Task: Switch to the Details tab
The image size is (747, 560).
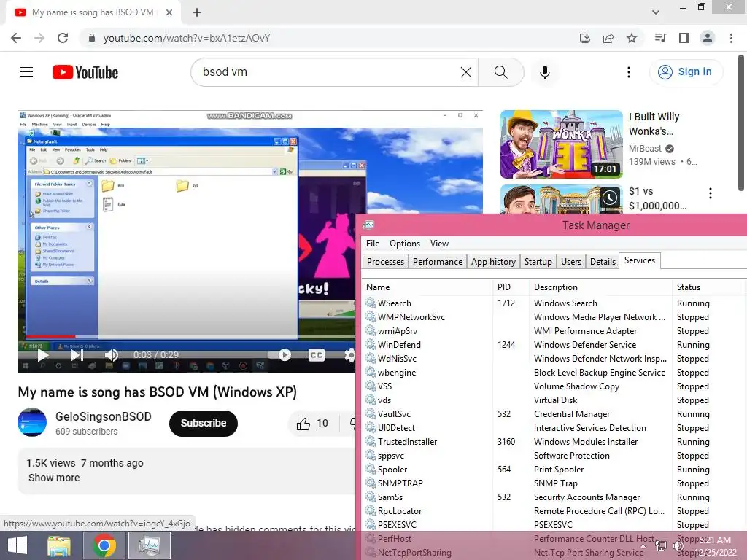Action: 603,262
